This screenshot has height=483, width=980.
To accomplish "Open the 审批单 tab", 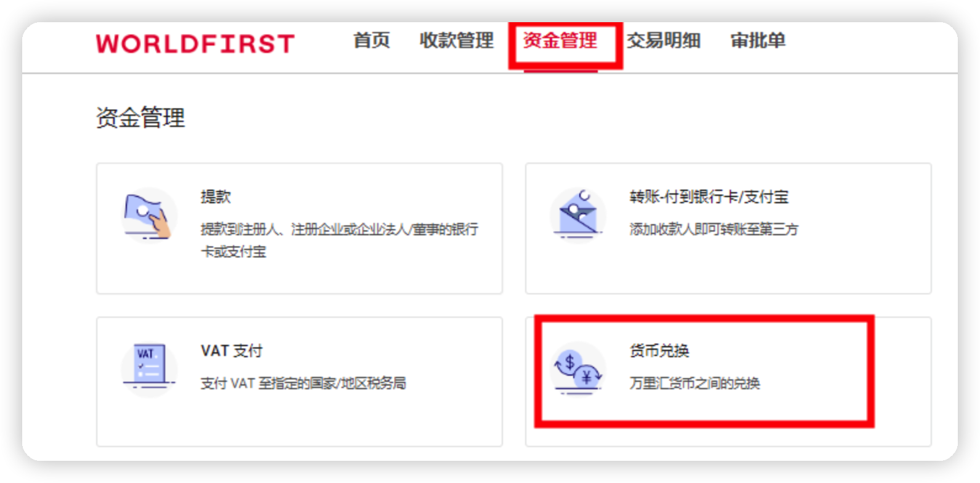I will [x=758, y=41].
